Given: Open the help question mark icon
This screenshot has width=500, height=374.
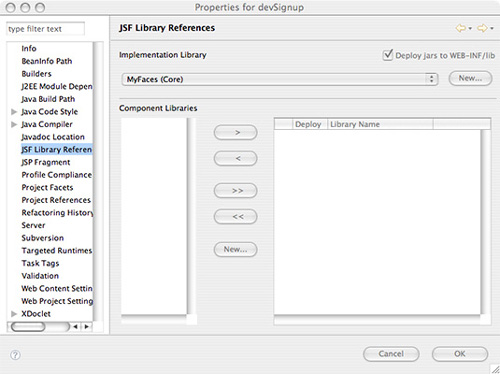Looking at the screenshot, I should (15, 355).
